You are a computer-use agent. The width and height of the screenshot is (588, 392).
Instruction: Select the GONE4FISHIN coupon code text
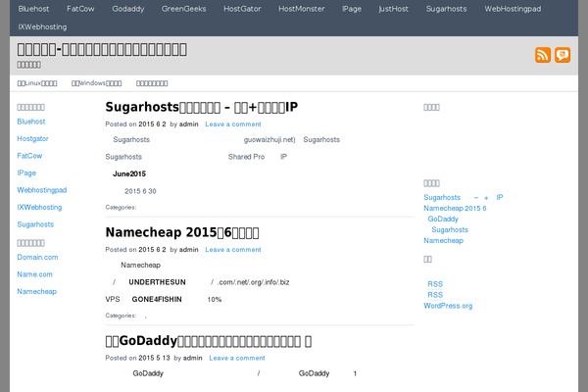click(157, 299)
